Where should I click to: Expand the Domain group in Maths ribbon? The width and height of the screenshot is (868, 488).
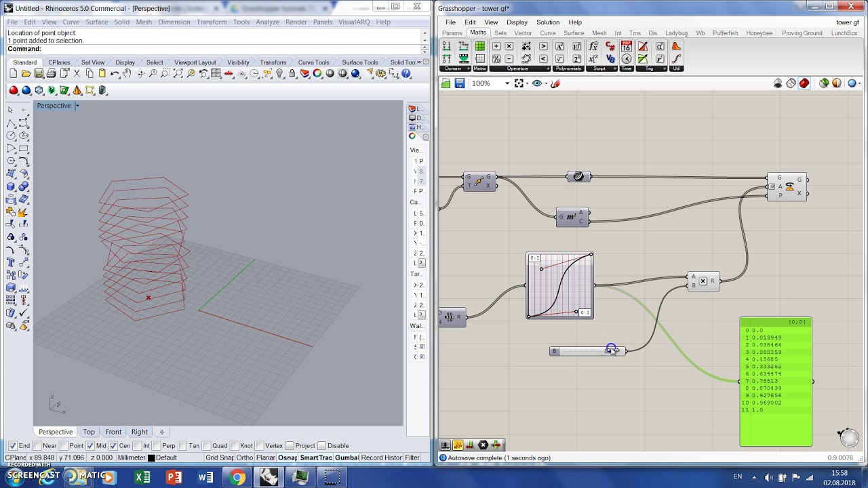(469, 68)
